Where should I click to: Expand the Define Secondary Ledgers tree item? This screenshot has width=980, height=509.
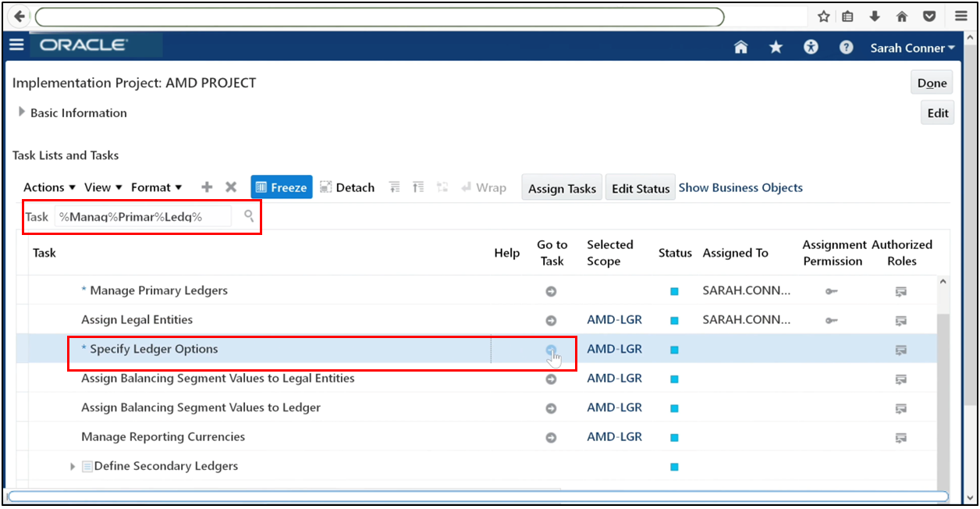(72, 466)
